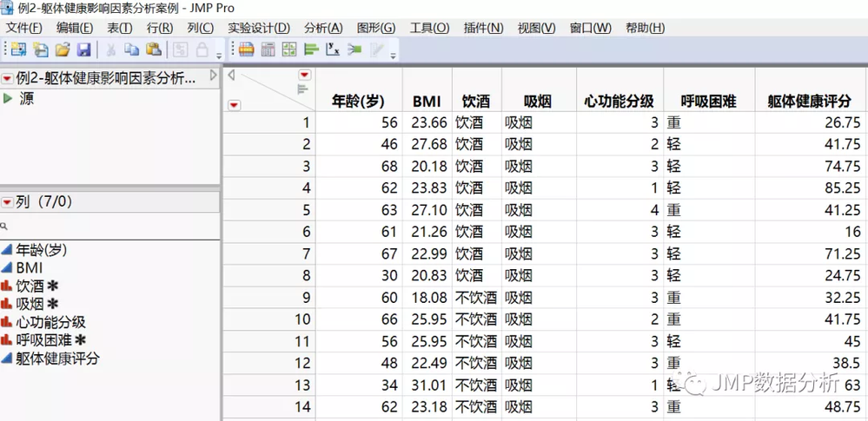This screenshot has width=868, height=421.
Task: Select 年龄(岁) in the columns list
Action: pos(42,250)
